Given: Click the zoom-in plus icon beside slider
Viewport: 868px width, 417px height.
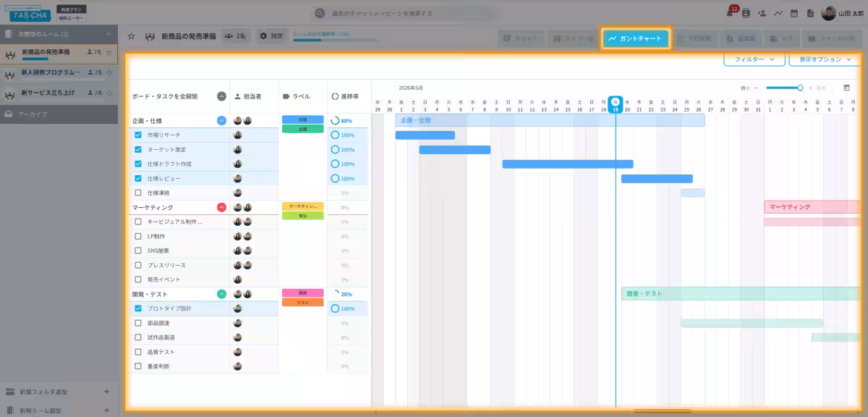Looking at the screenshot, I should point(811,88).
